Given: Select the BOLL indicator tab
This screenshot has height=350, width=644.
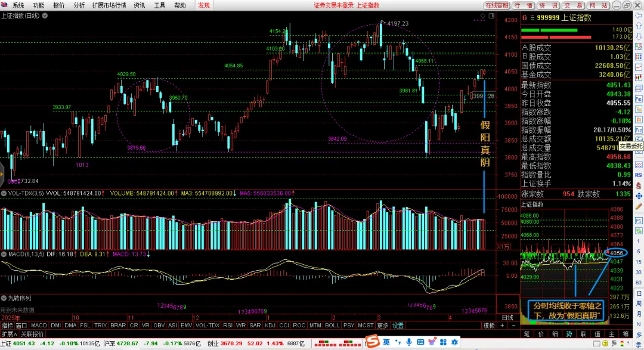Looking at the screenshot, I should [332, 326].
